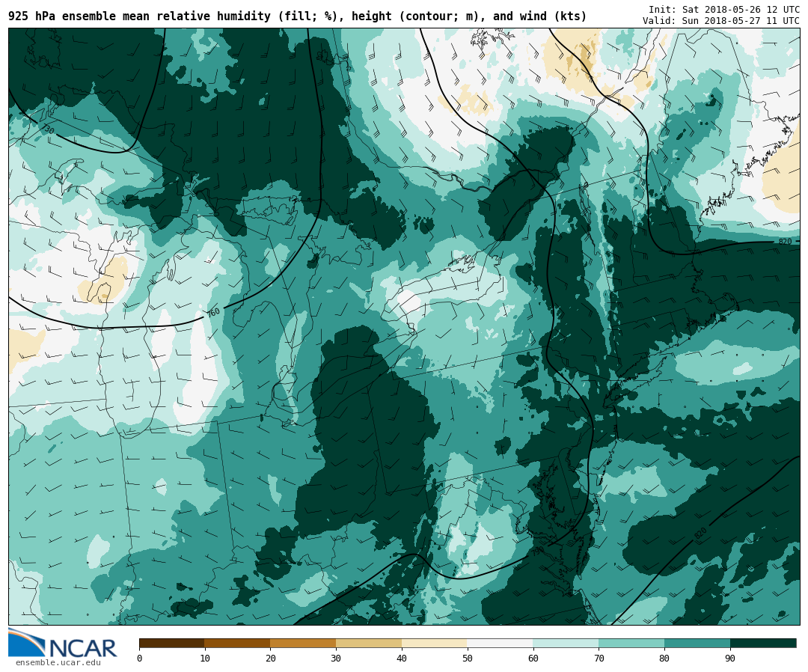Click the colorbar tick label 30
Viewport: 808px width, 672px height.
(336, 658)
